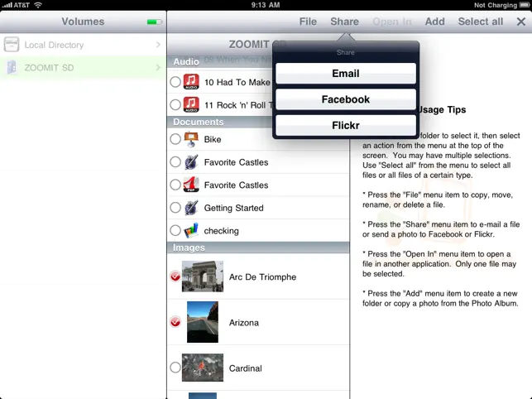Image resolution: width=532 pixels, height=399 pixels.
Task: Open the File menu
Action: coord(308,22)
